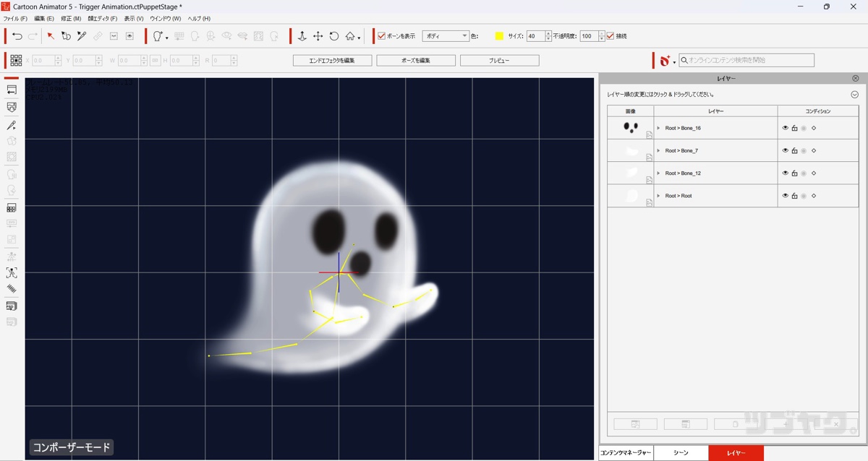Image resolution: width=868 pixels, height=461 pixels.
Task: Uncheck the ボーンを表示 checkbox
Action: [381, 36]
